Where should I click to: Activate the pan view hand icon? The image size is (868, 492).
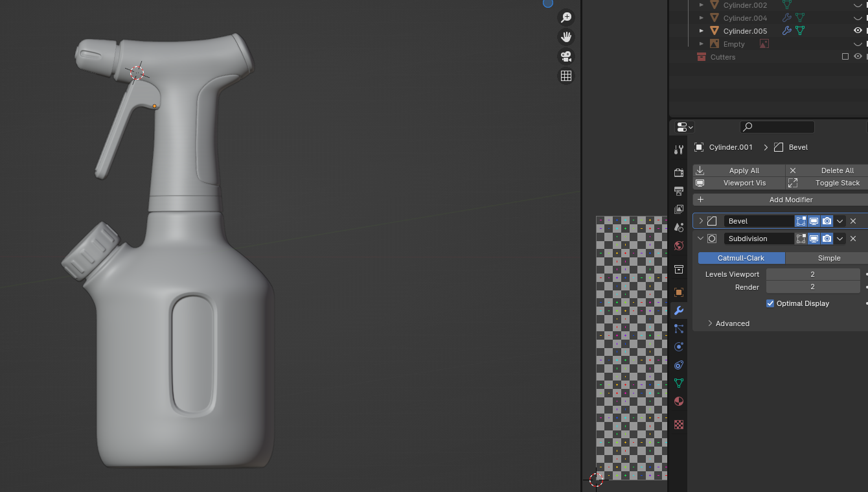pyautogui.click(x=566, y=37)
